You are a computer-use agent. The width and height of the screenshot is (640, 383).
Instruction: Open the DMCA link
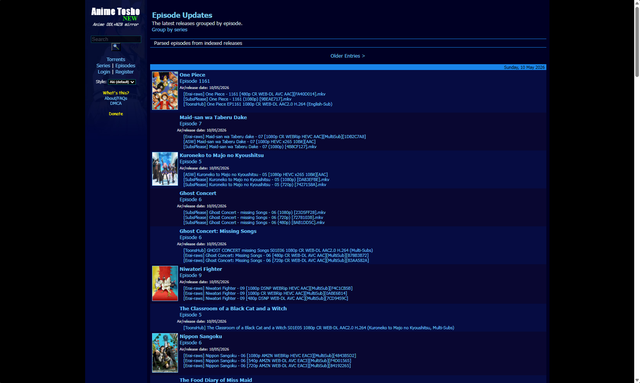point(116,103)
